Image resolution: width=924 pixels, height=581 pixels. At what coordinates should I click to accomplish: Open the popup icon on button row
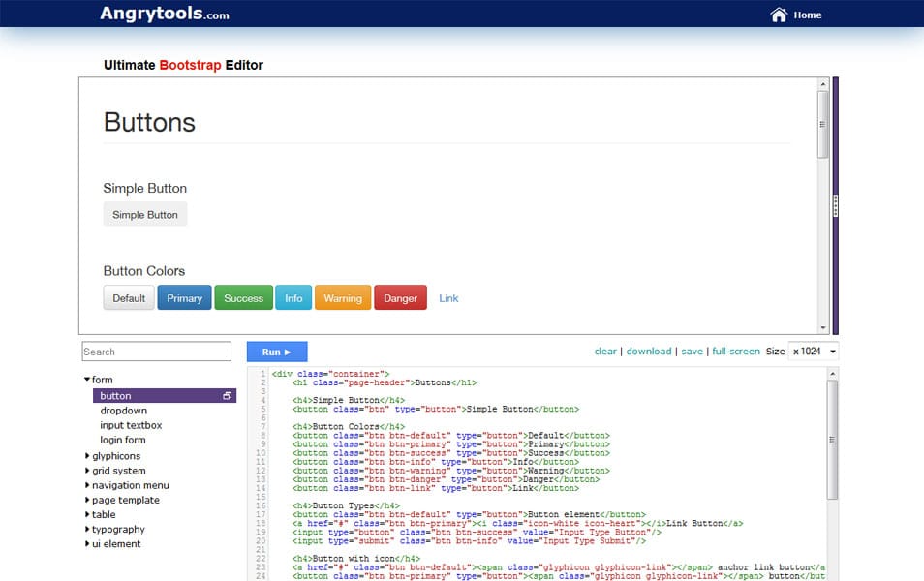pyautogui.click(x=227, y=396)
